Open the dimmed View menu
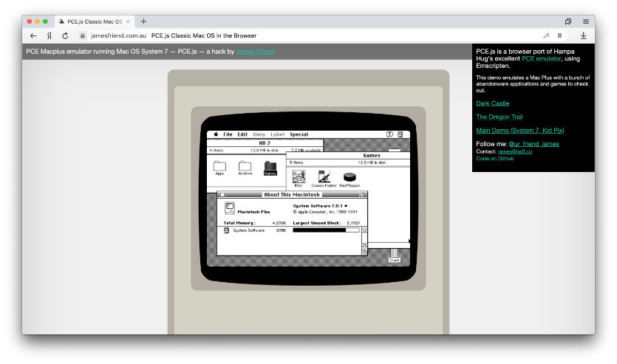 259,134
